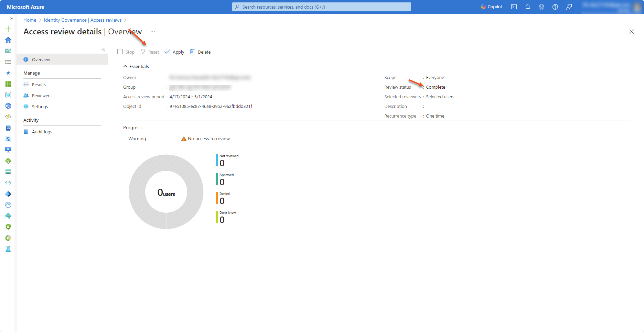Click the Selected users value
Screen dimensions: 644x332
click(x=440, y=97)
